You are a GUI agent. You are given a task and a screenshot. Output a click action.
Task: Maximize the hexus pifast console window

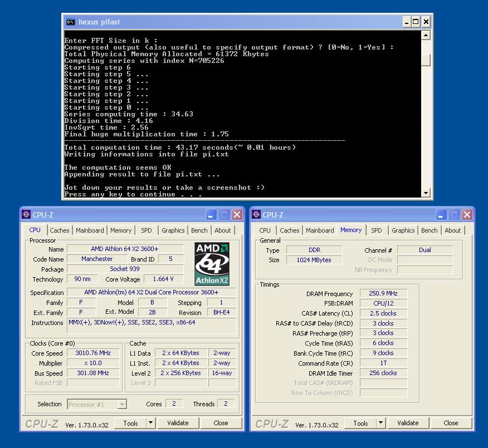pos(416,22)
